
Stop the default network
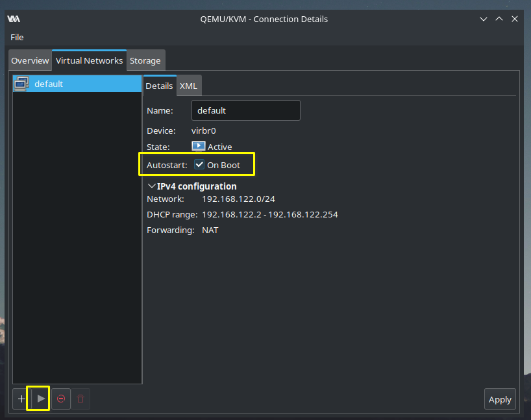click(61, 399)
